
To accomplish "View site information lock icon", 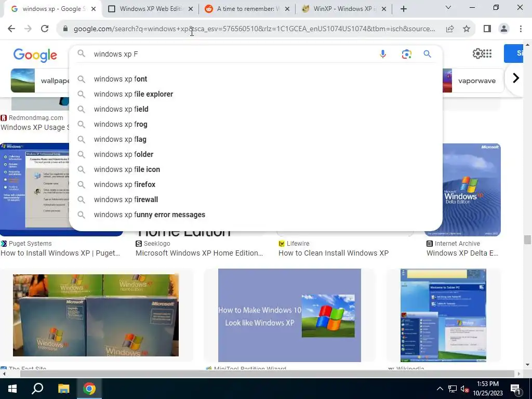I will tap(65, 29).
